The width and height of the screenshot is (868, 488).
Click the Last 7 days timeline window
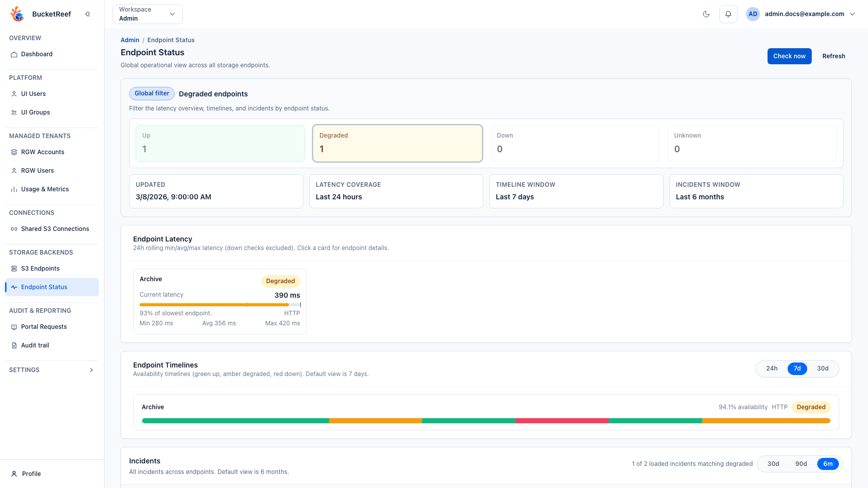(515, 197)
